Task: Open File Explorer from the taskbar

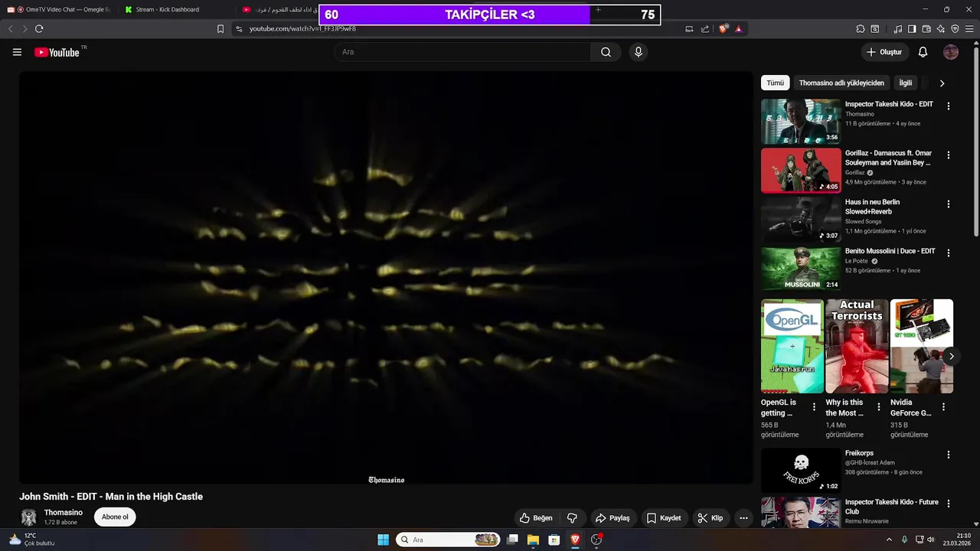Action: (533, 540)
